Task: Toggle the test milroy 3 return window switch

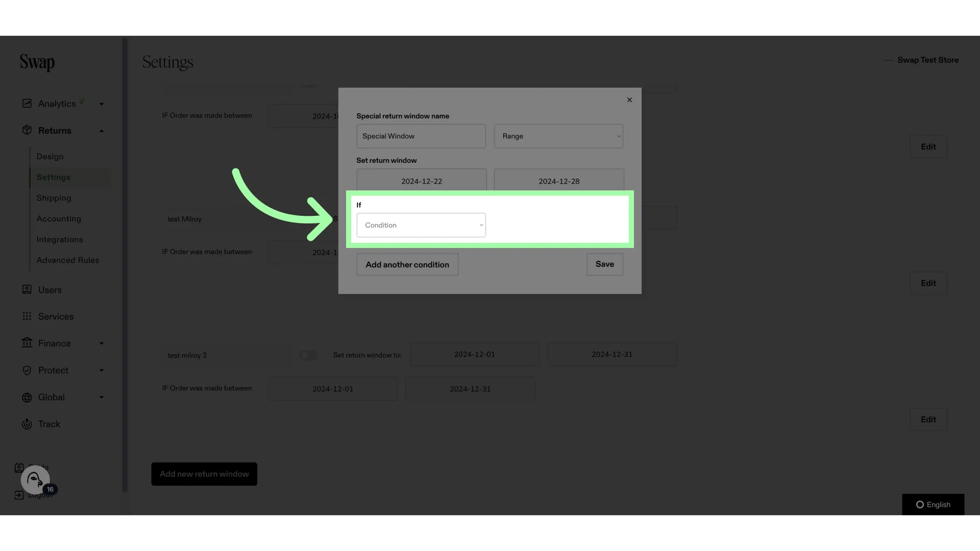Action: tap(308, 355)
